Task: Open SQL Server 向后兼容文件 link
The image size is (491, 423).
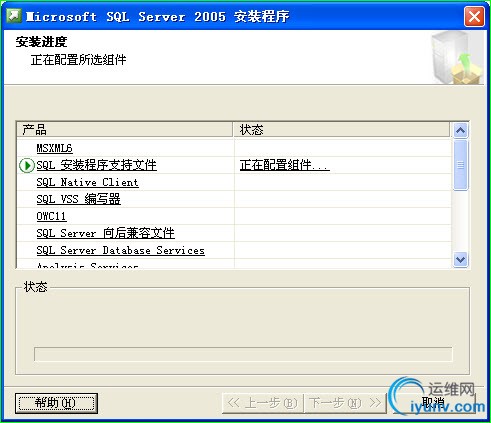Action: point(105,233)
